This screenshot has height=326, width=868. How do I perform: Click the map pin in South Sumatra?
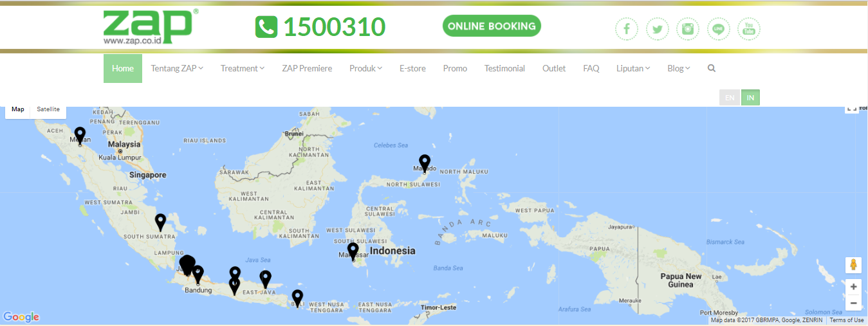point(160,222)
